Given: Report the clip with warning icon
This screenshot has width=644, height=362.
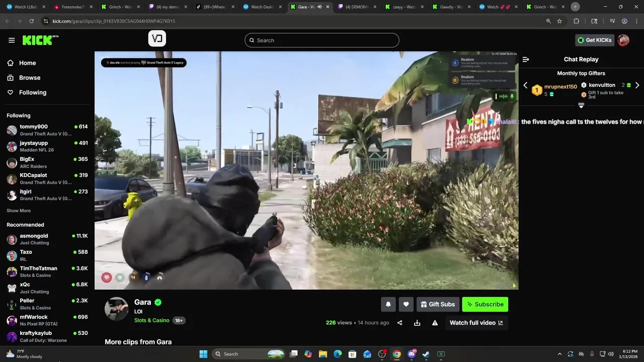Looking at the screenshot, I should [435, 323].
